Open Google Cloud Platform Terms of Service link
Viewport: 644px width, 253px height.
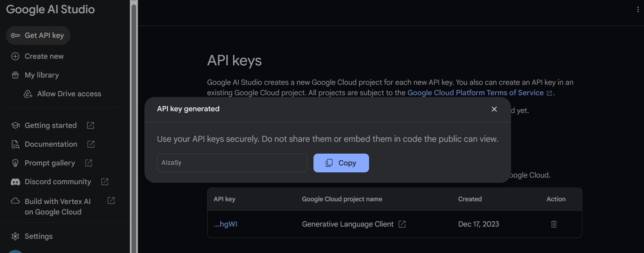click(475, 93)
